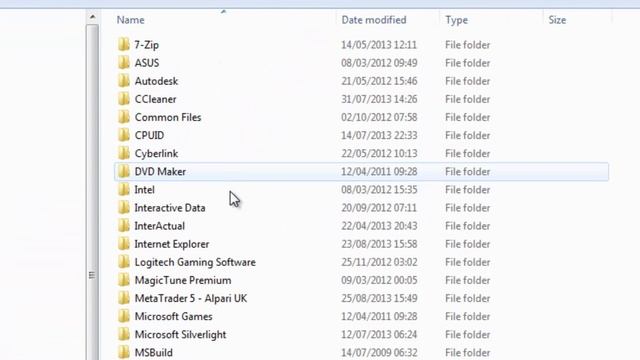Select the Microsoft Silverlight folder name
The width and height of the screenshot is (640, 360).
pos(180,335)
